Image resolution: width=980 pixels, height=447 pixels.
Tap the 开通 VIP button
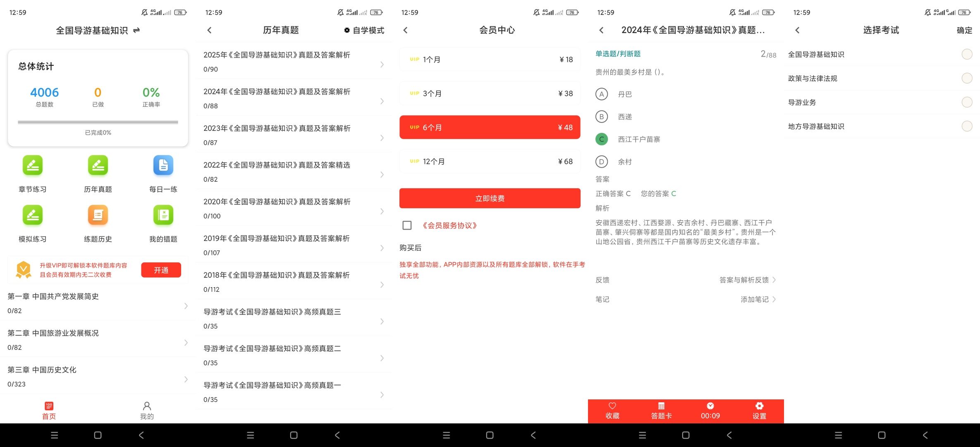coord(161,270)
